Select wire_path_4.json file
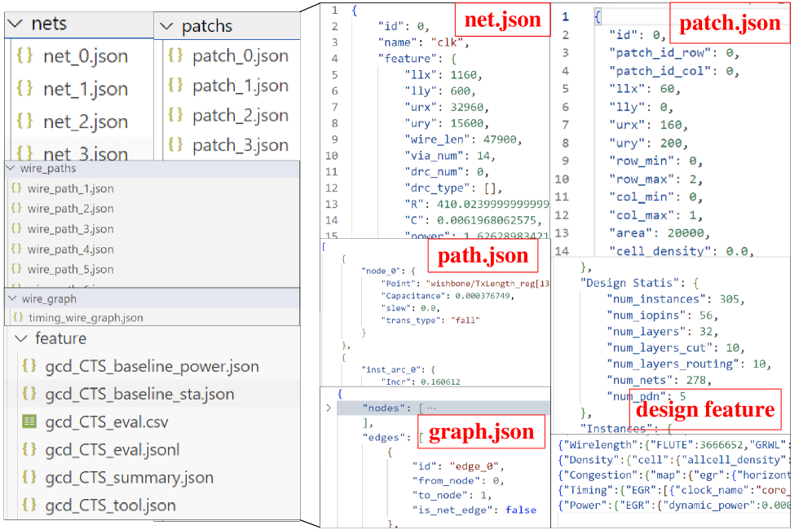Viewport: 812px width, 530px height. point(70,250)
